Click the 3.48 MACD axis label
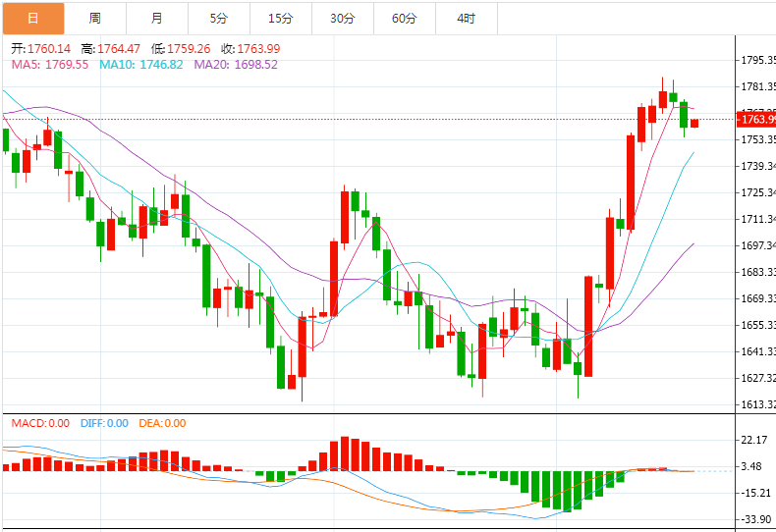Image resolution: width=776 pixels, height=532 pixels. 751,467
